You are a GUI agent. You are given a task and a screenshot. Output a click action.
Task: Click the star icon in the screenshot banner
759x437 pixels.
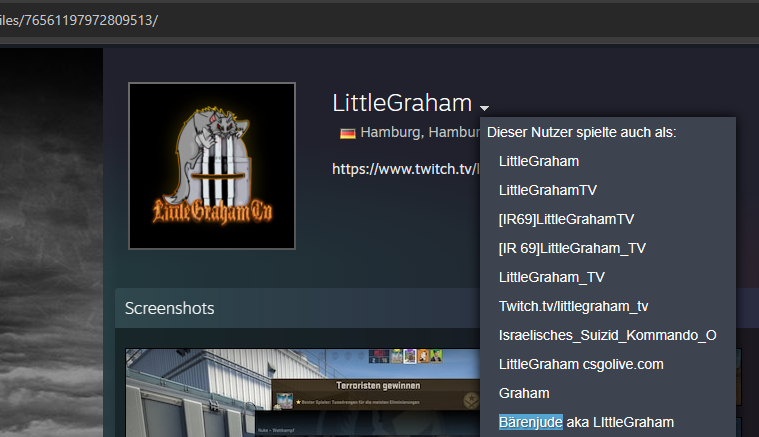[x=298, y=401]
